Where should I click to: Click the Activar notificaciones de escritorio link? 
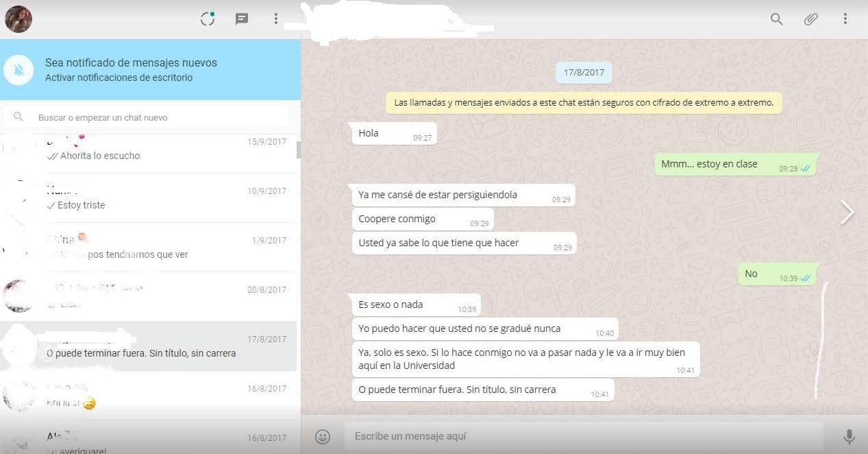pos(119,78)
